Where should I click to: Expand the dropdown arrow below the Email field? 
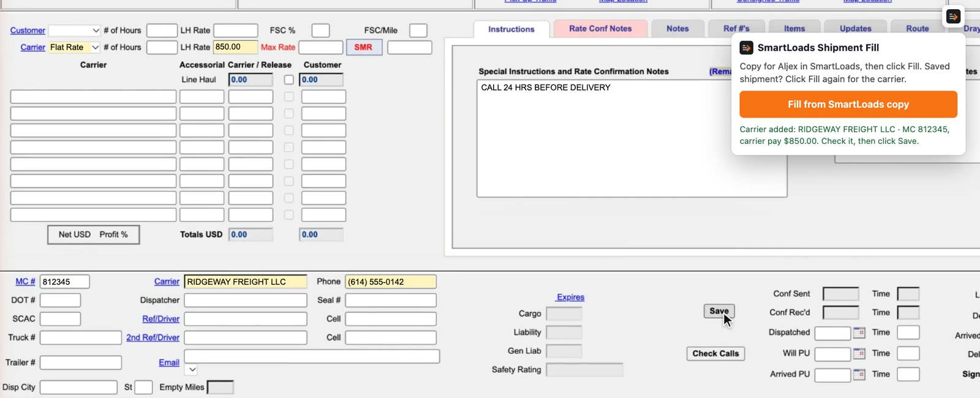[x=192, y=369]
